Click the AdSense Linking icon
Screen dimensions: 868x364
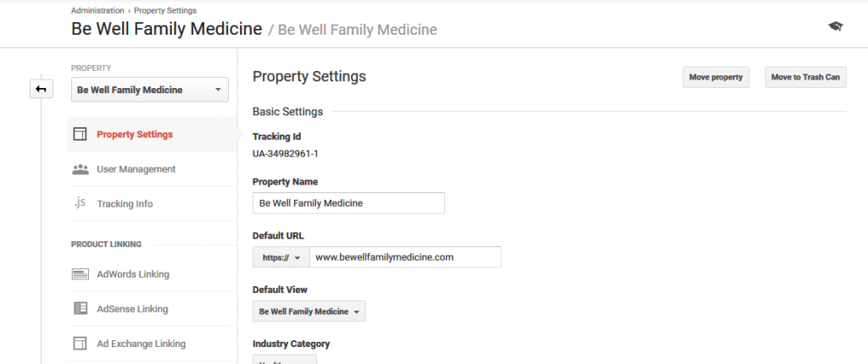[81, 309]
